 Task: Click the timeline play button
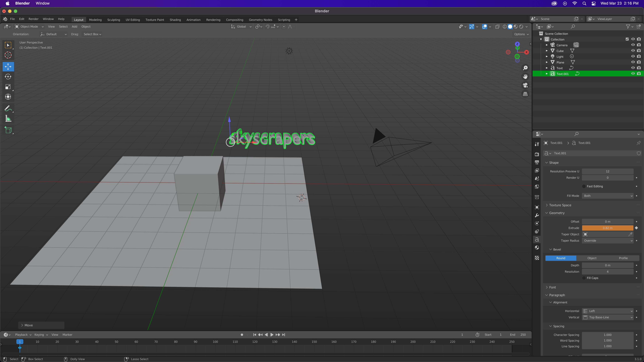point(272,335)
